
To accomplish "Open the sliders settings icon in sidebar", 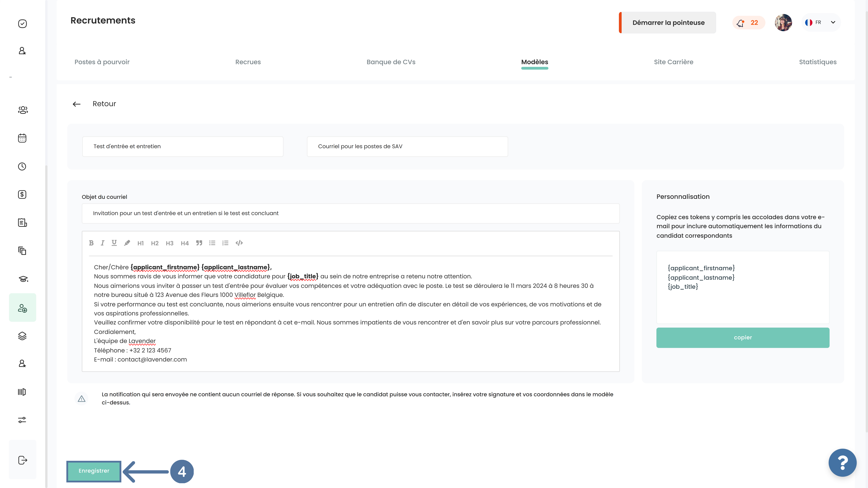I will click(22, 420).
